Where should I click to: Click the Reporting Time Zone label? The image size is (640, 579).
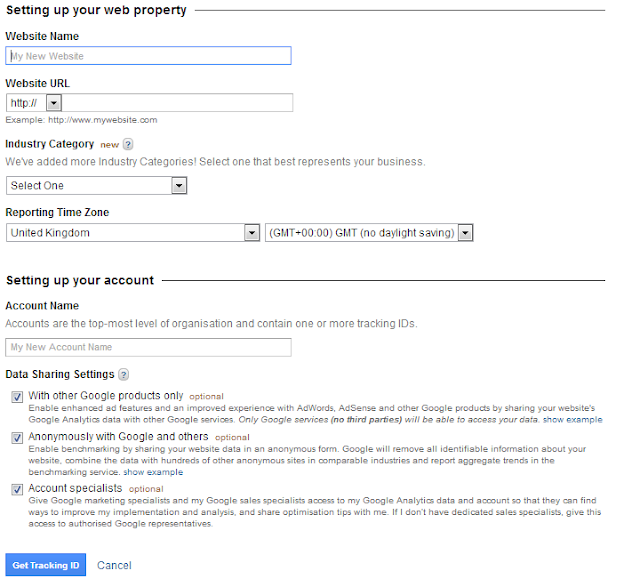pos(57,212)
